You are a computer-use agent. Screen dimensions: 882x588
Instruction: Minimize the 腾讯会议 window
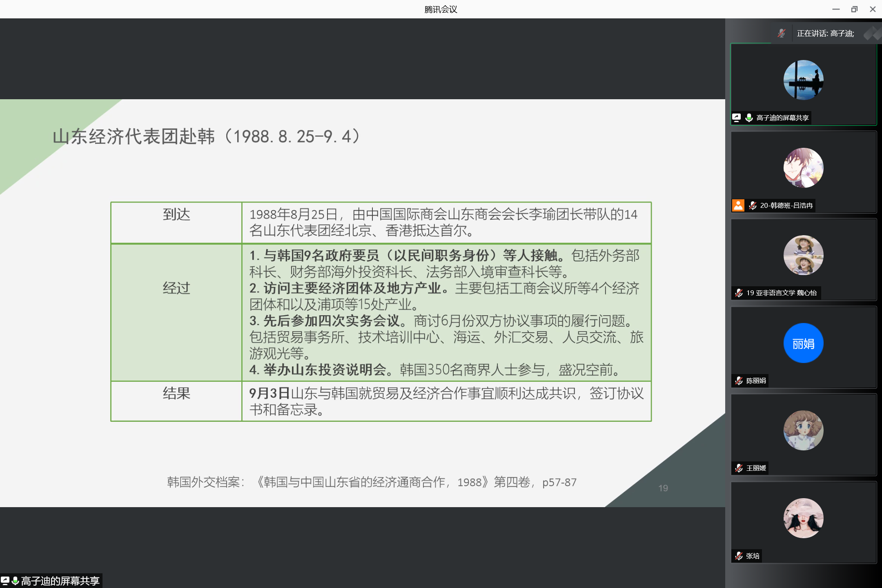pos(836,9)
